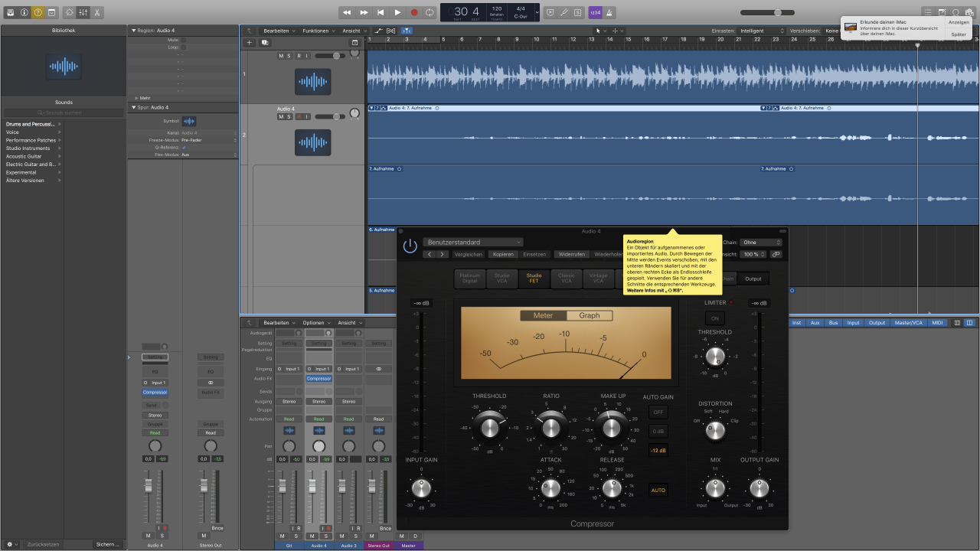Open the Editors scissors button
980x551 pixels.
[97, 13]
